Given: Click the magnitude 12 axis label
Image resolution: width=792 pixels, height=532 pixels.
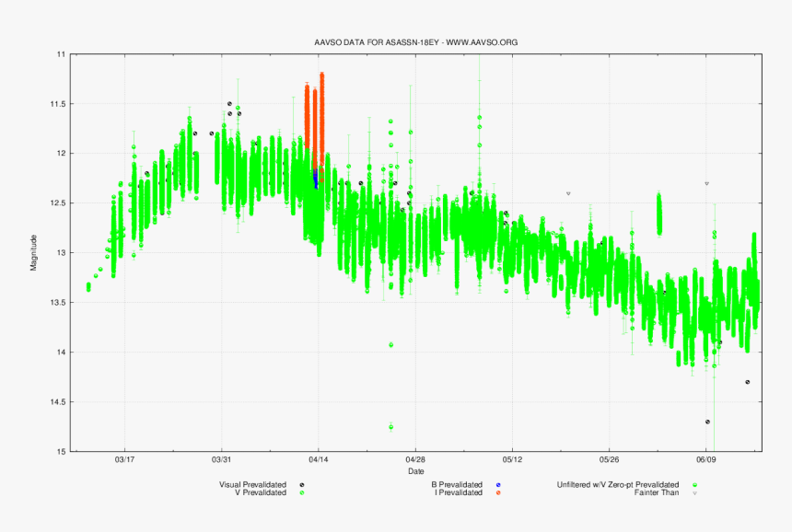Looking at the screenshot, I should click(x=61, y=153).
